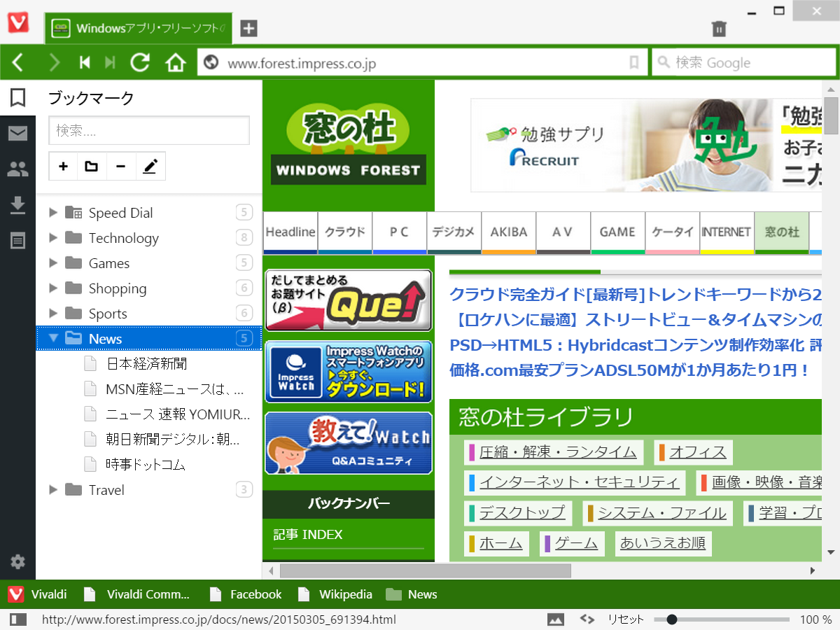This screenshot has height=630, width=840.
Task: Open the closed tabs trash icon
Action: point(719,28)
